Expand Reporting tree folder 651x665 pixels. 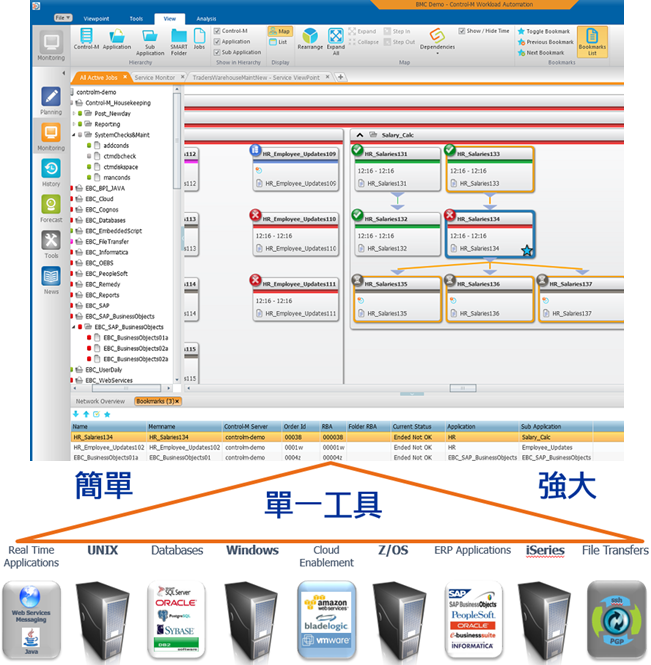[x=74, y=124]
